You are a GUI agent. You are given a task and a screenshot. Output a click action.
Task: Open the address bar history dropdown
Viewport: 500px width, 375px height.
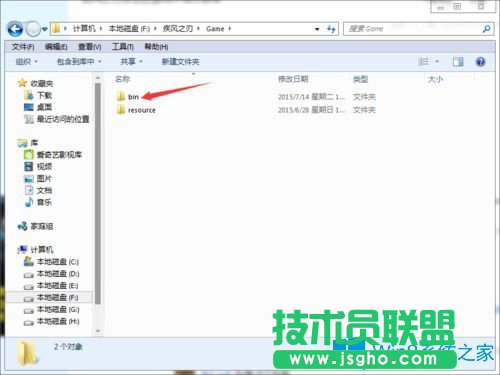pyautogui.click(x=317, y=29)
